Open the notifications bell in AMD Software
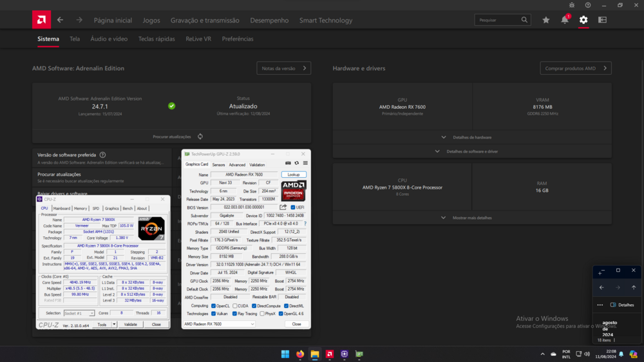Image resolution: width=644 pixels, height=362 pixels. pos(564,20)
